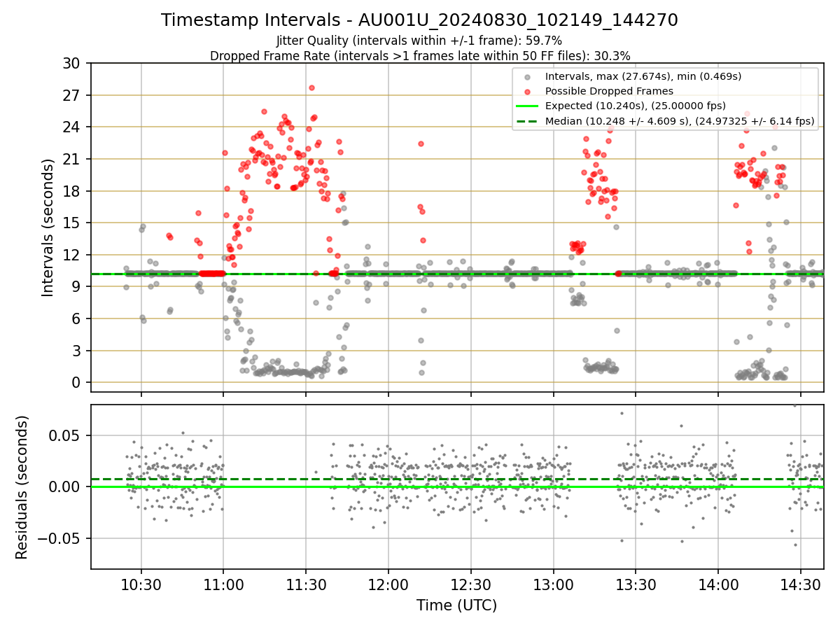Click the '12:00' x-axis tick label
This screenshot has width=840, height=630.
[x=388, y=584]
